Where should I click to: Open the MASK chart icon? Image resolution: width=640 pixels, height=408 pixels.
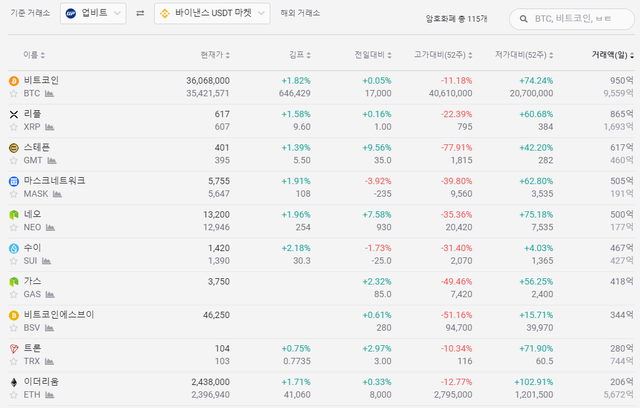coord(57,194)
